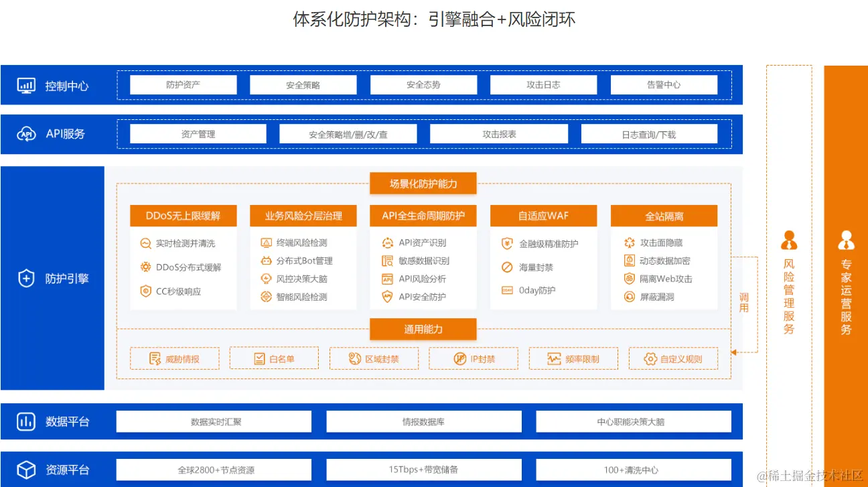Select the 白名单 dashed box

point(274,358)
